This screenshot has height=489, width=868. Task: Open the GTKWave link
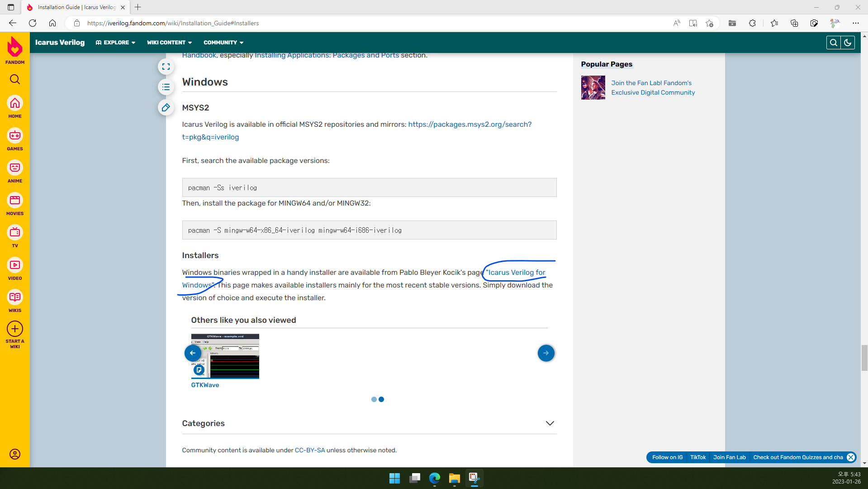coord(205,385)
